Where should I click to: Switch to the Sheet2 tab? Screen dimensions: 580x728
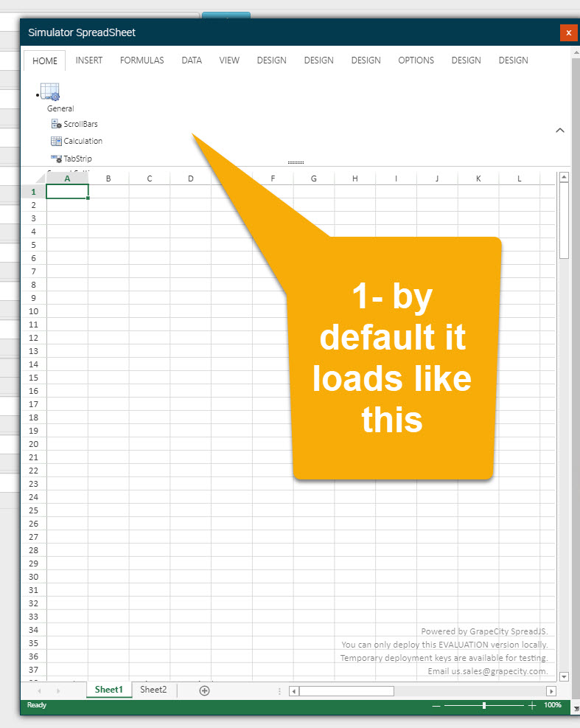153,690
